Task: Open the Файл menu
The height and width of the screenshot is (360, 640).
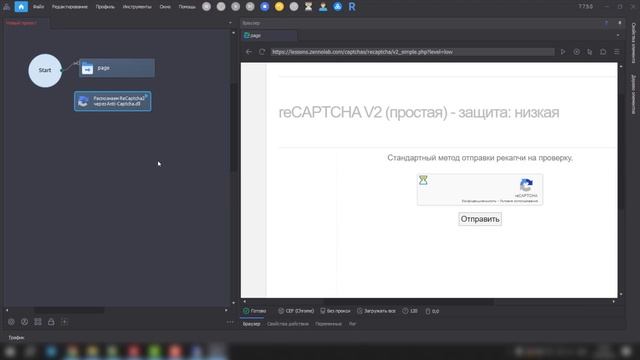Action: pyautogui.click(x=38, y=7)
